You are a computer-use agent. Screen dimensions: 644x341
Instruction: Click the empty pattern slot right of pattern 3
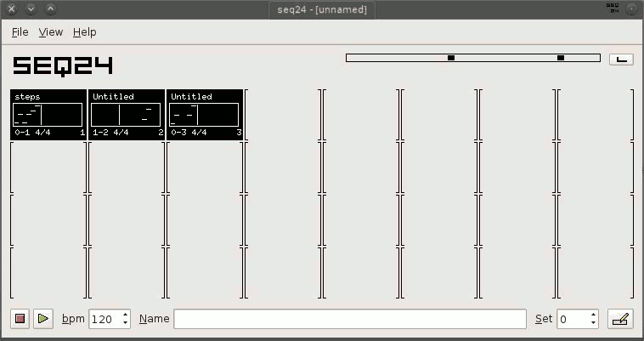(x=283, y=114)
